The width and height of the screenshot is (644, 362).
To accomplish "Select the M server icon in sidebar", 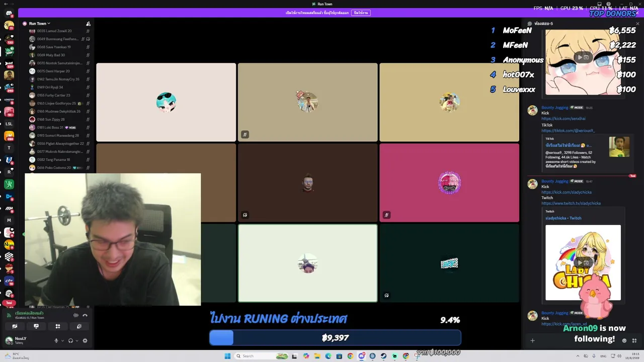I will [x=9, y=220].
